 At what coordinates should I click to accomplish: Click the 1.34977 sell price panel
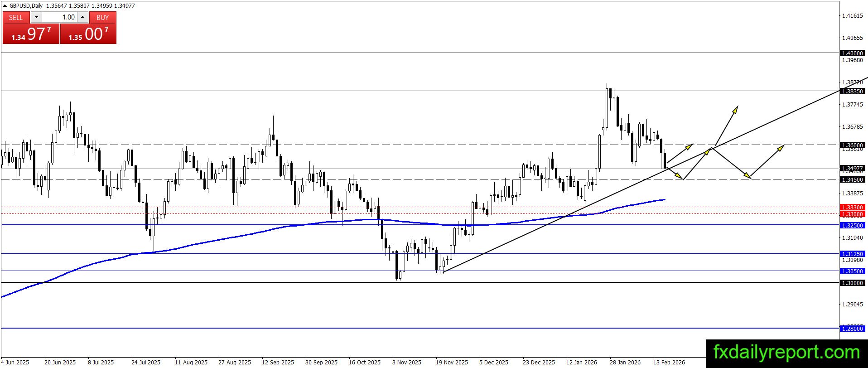click(31, 34)
